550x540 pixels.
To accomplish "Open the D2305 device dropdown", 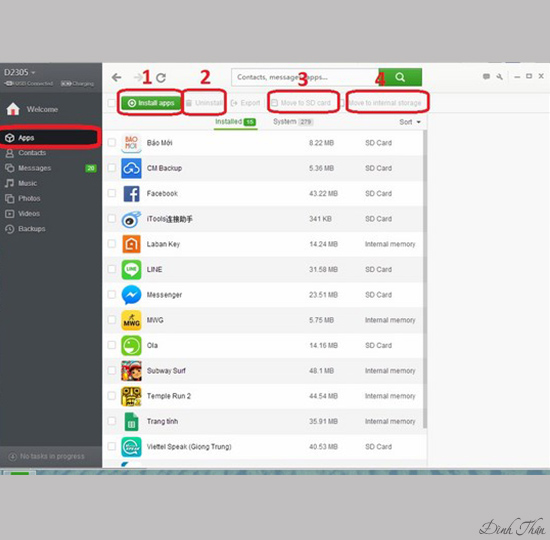I will [20, 72].
